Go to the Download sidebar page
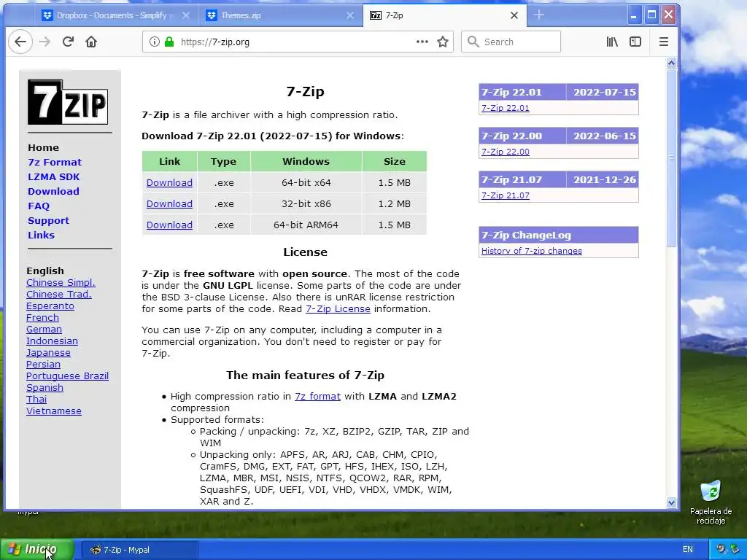 pyautogui.click(x=53, y=192)
